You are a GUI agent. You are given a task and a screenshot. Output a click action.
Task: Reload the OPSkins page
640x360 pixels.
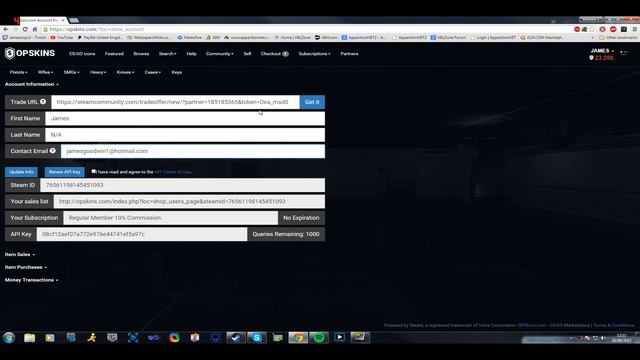coord(25,29)
